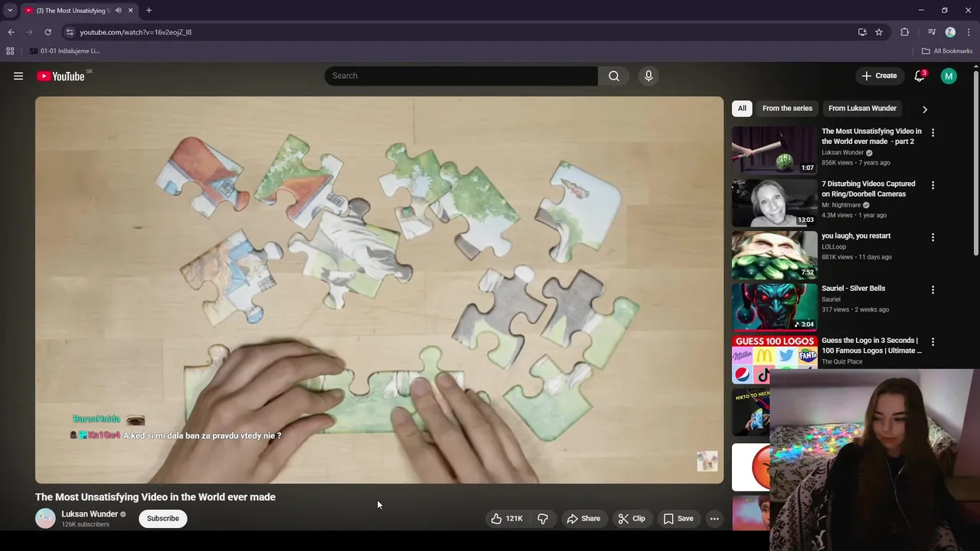
Task: Open options for Guess the Logo video
Action: 933,341
